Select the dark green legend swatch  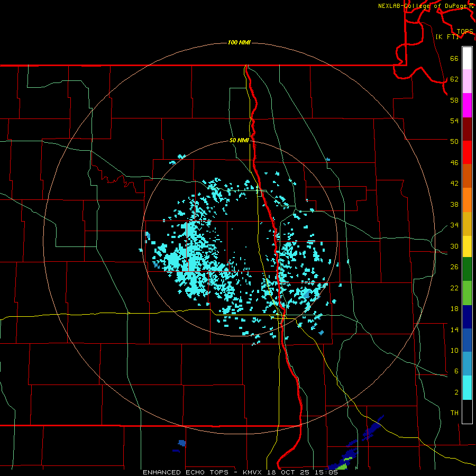coord(467,269)
